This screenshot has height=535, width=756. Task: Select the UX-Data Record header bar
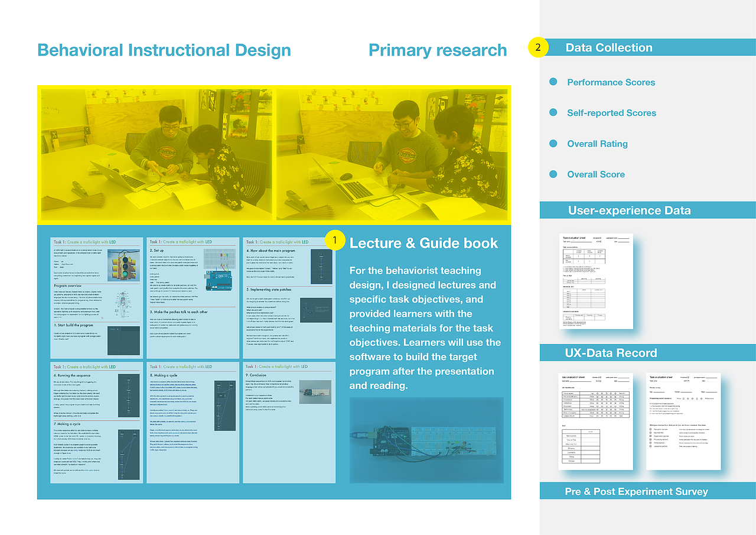click(x=648, y=353)
